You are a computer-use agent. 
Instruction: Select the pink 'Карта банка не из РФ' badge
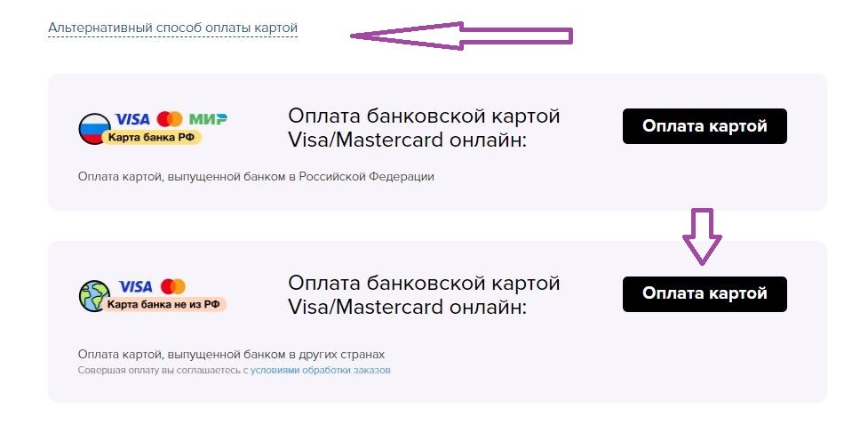pyautogui.click(x=163, y=304)
